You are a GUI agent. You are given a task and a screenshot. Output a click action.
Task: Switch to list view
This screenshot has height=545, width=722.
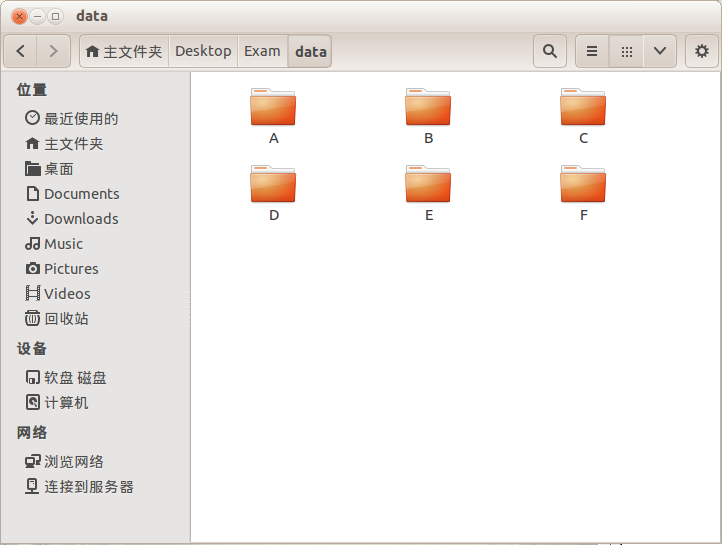click(x=592, y=51)
